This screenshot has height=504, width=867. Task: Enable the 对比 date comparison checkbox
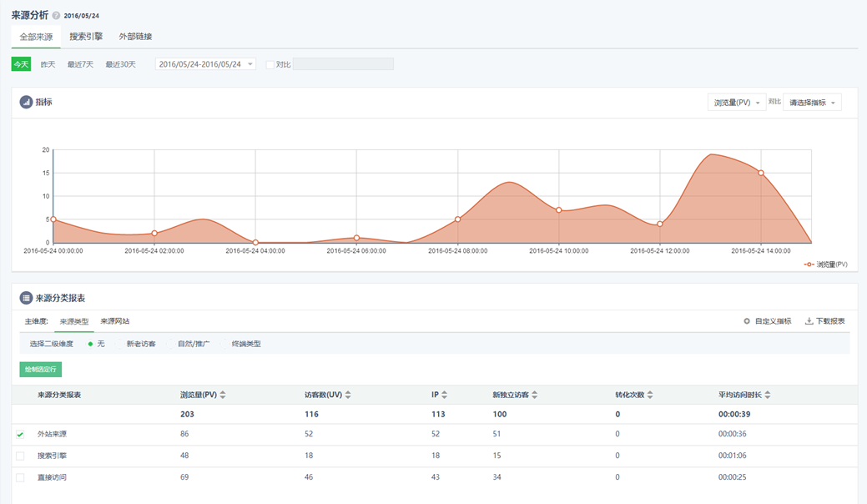pos(270,64)
